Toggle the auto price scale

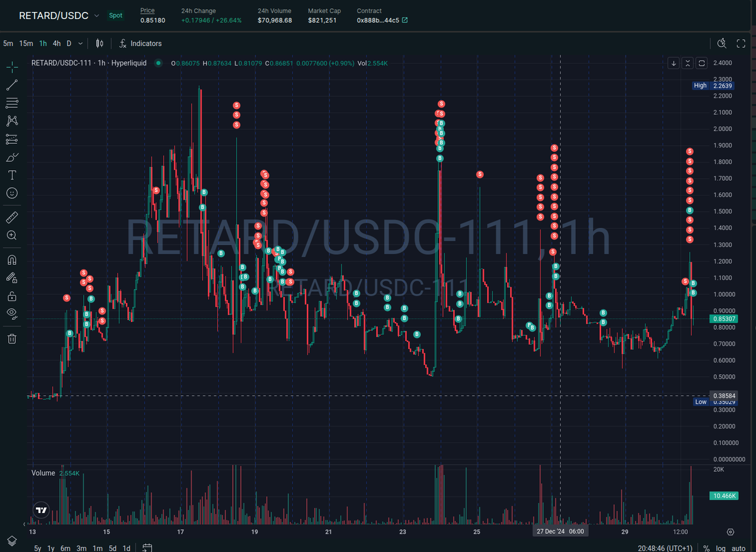point(738,548)
